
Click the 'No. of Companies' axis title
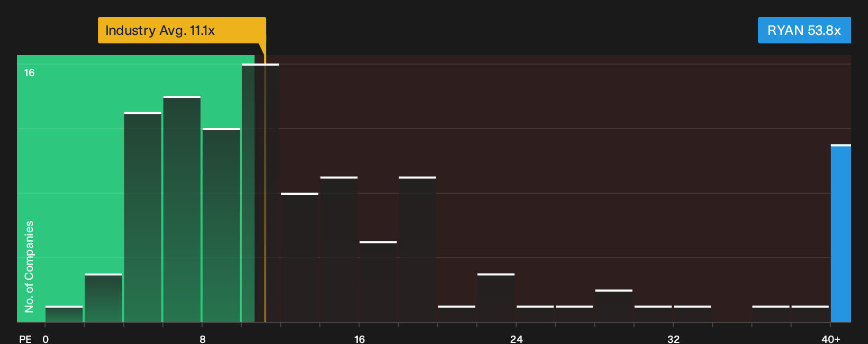pyautogui.click(x=29, y=267)
